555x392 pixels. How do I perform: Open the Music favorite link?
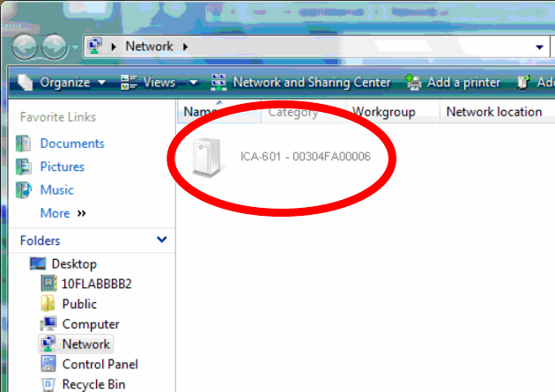click(x=57, y=190)
